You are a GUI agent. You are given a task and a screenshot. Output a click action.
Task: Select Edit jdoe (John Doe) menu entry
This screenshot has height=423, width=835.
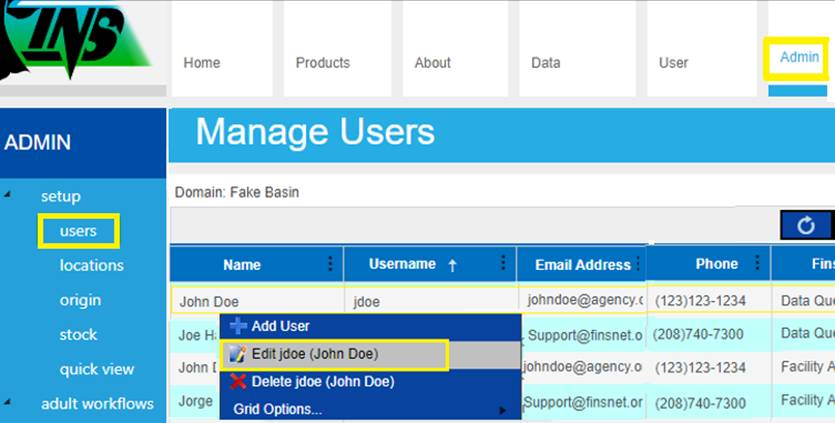(x=314, y=354)
